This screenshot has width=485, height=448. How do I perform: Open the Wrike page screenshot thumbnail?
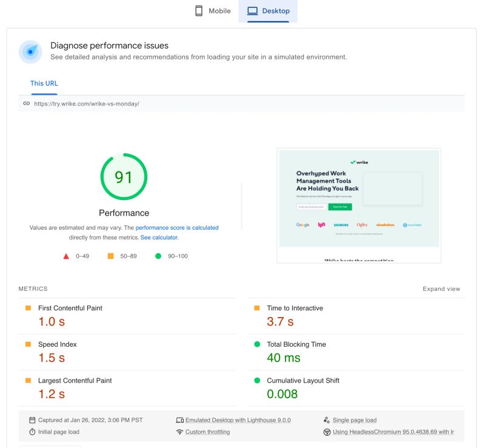point(359,206)
